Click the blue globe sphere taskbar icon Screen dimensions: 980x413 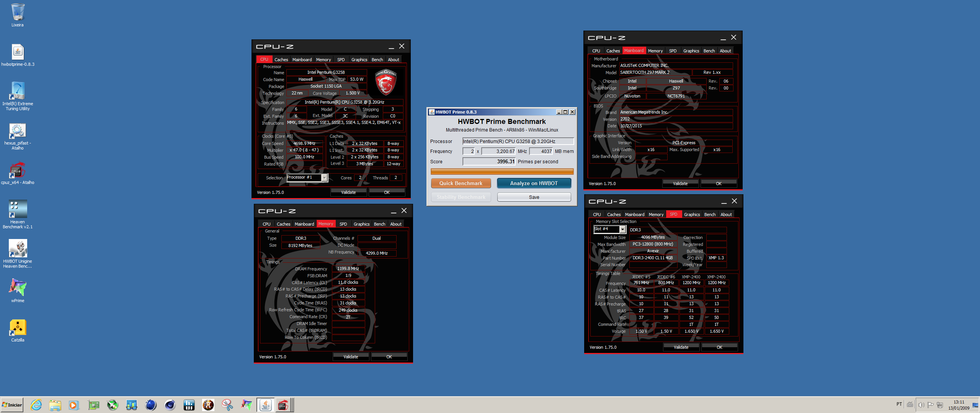tap(151, 405)
